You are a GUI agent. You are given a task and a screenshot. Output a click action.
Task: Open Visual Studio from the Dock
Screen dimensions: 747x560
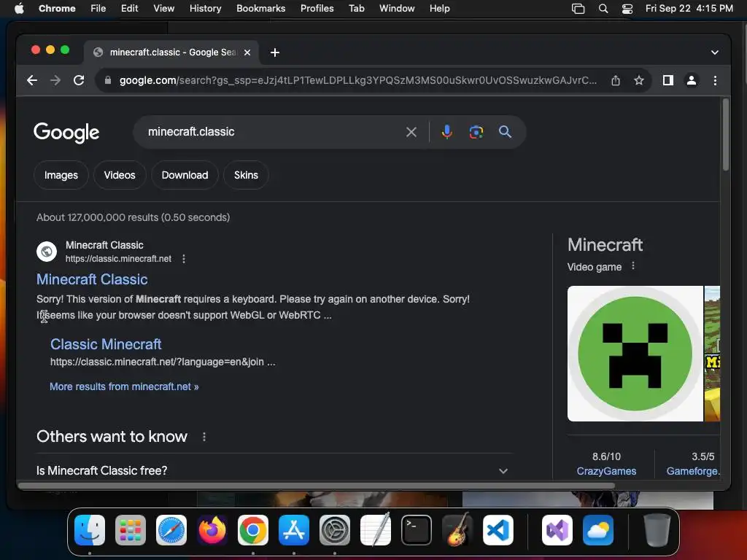[x=557, y=530]
